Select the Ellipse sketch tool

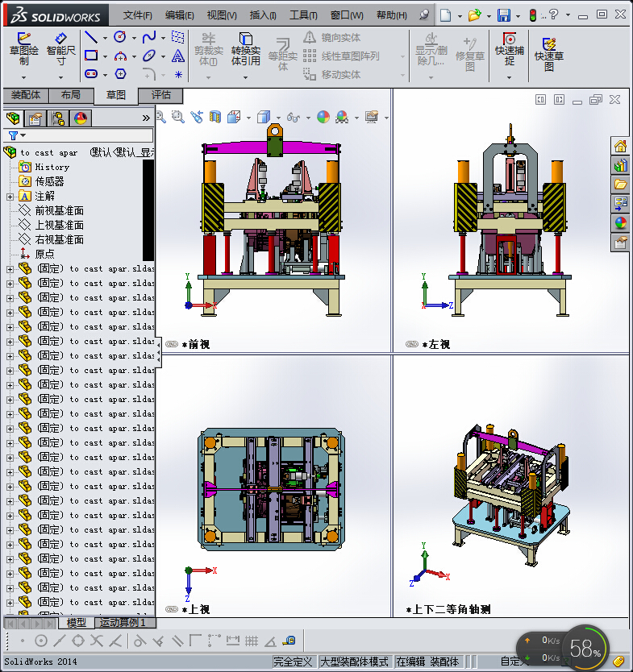tap(149, 56)
